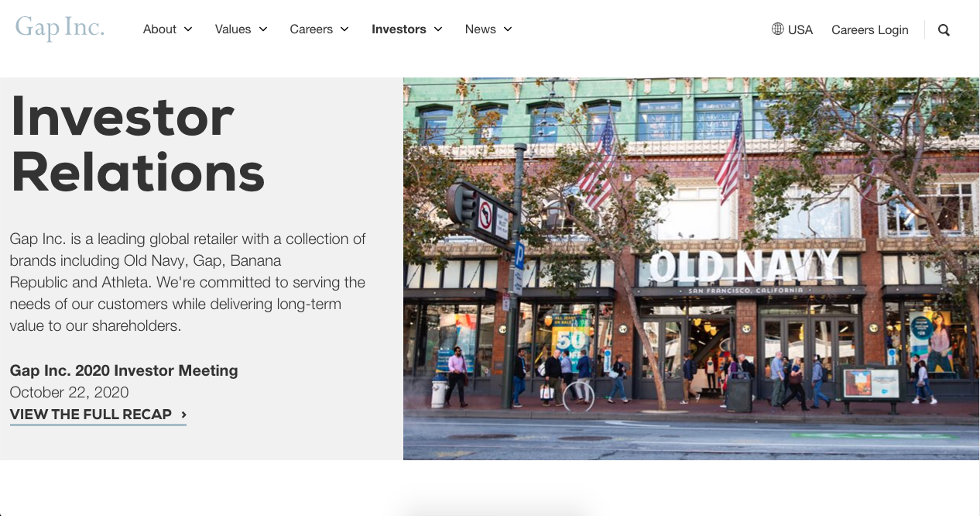Screen dimensions: 980x516
Task: Open the Careers menu
Action: [x=310, y=29]
